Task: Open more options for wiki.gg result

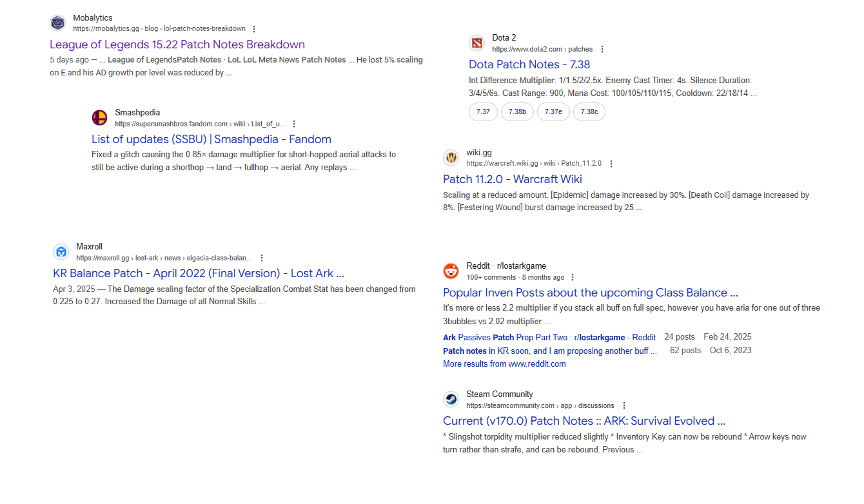Action: [611, 164]
